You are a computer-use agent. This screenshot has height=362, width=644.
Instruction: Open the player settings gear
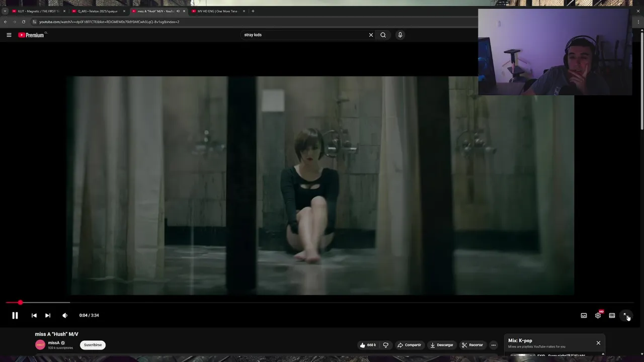coord(598,315)
